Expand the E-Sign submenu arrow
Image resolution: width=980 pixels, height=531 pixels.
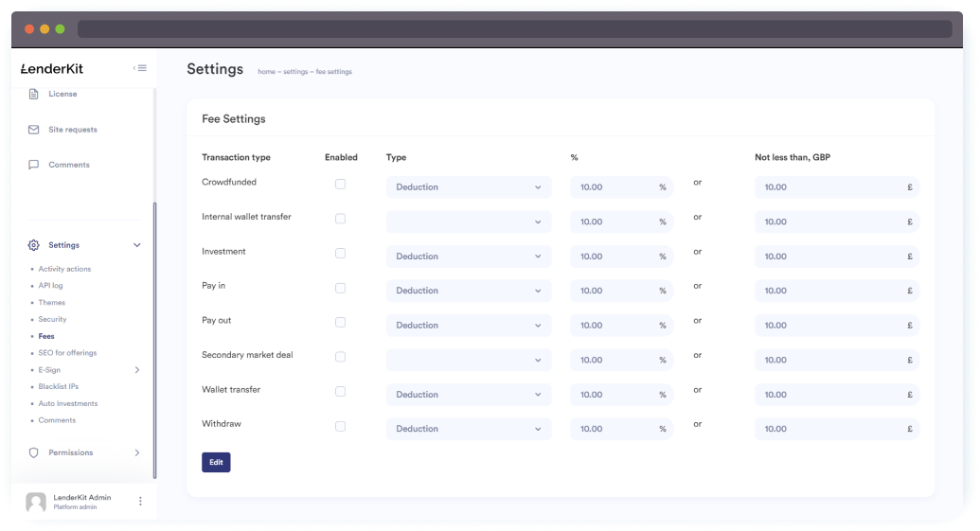tap(136, 370)
